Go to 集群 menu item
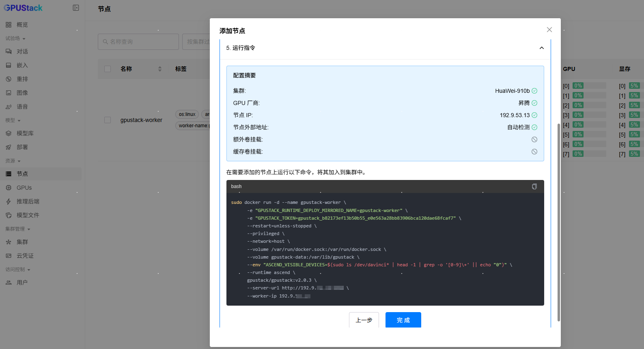The height and width of the screenshot is (349, 644). (41, 242)
